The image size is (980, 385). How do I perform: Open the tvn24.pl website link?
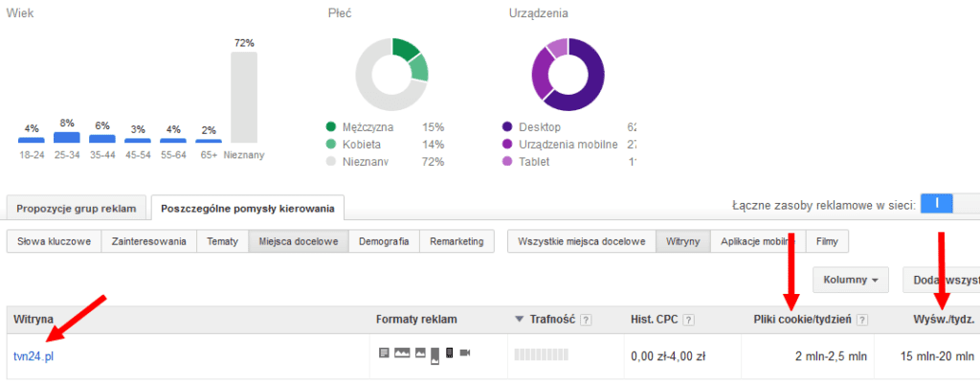33,357
